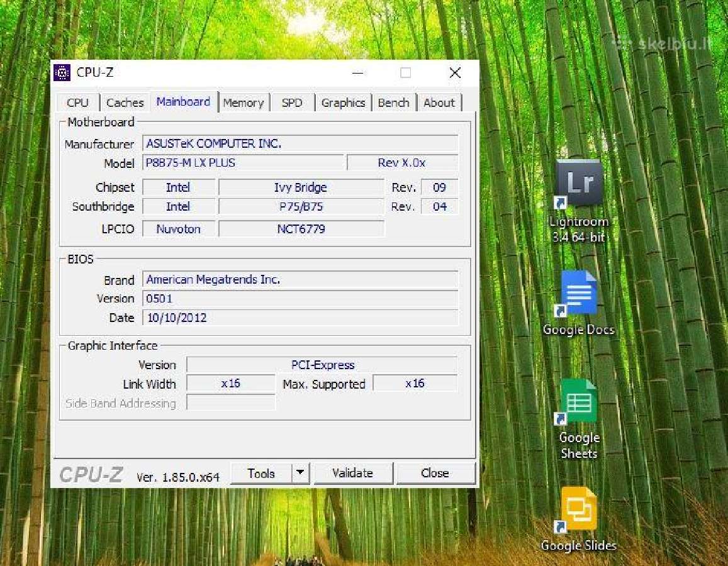The width and height of the screenshot is (728, 566).
Task: Open the Memory tab
Action: (244, 103)
